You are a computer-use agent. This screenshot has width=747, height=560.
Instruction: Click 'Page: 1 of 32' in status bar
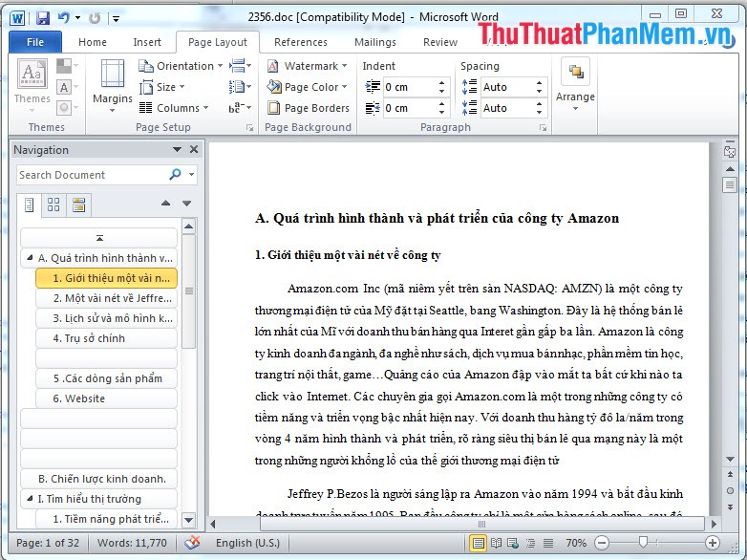48,543
